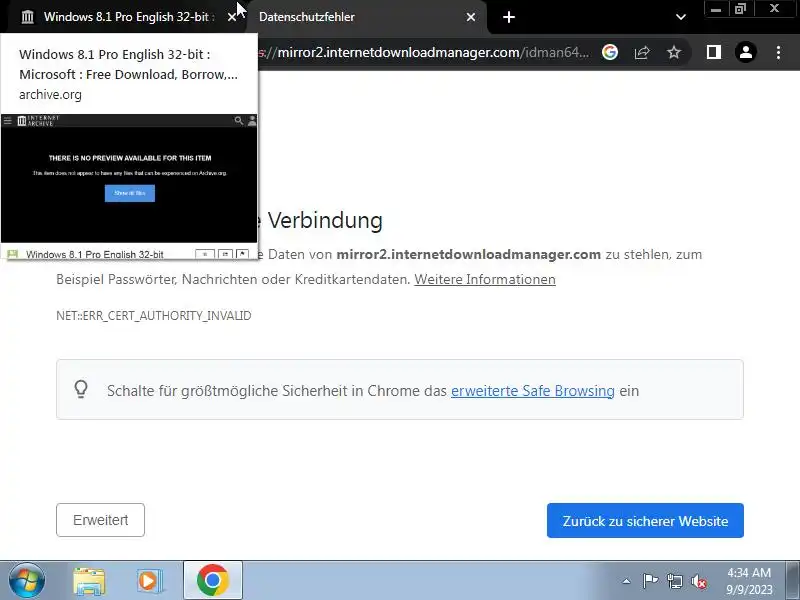The image size is (800, 600).
Task: Click the Google icon in address bar
Action: 610,52
